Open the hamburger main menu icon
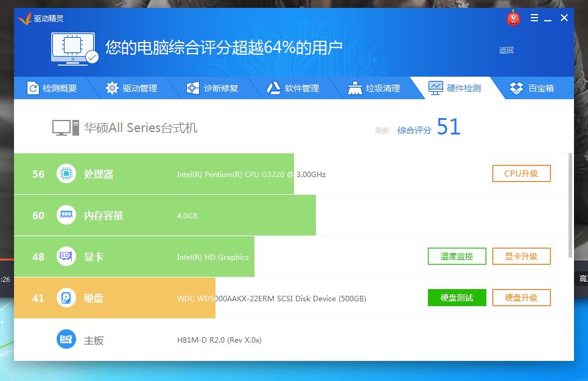This screenshot has width=588, height=381. (534, 18)
